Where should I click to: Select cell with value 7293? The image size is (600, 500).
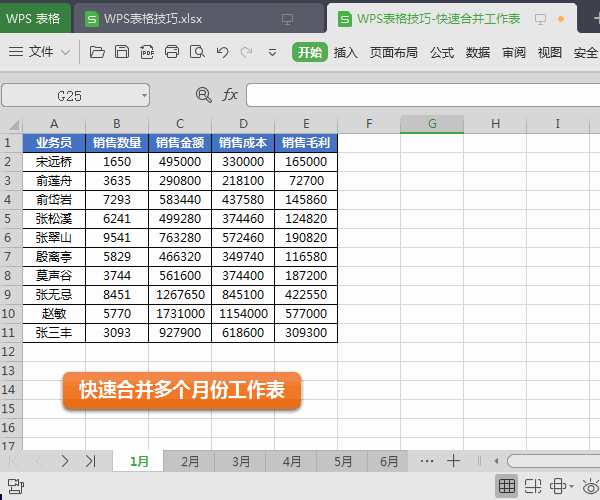pyautogui.click(x=117, y=200)
